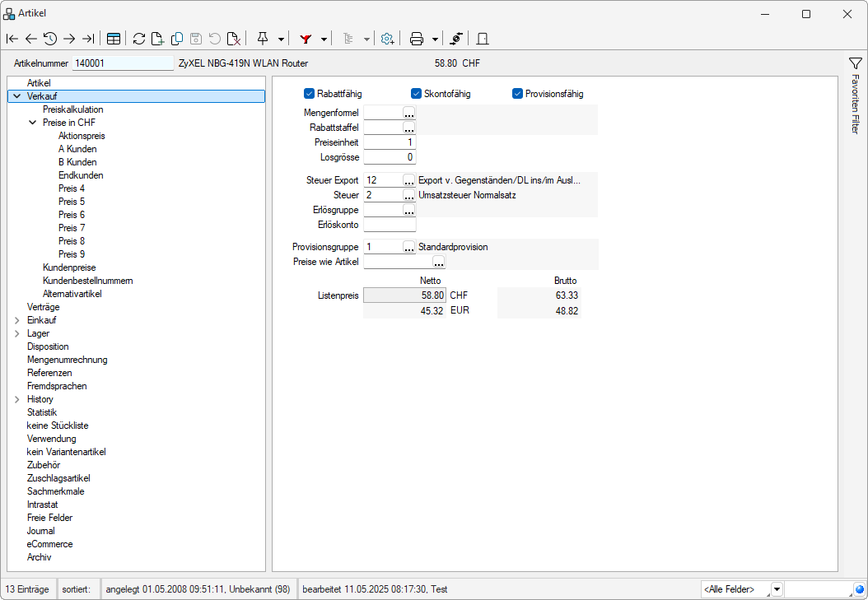Toggle the Skontofähig checkbox
The height and width of the screenshot is (600, 868).
tap(417, 94)
